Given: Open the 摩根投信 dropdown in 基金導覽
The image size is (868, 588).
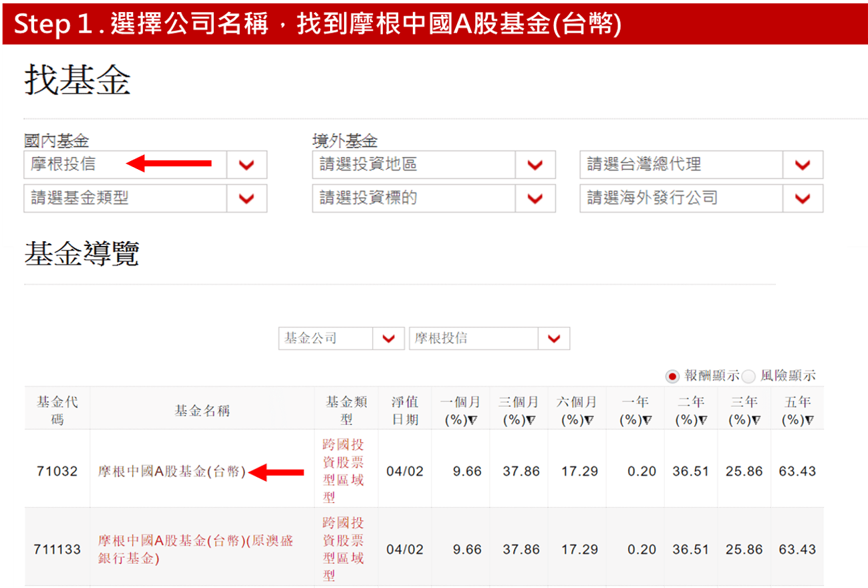Looking at the screenshot, I should pyautogui.click(x=554, y=338).
